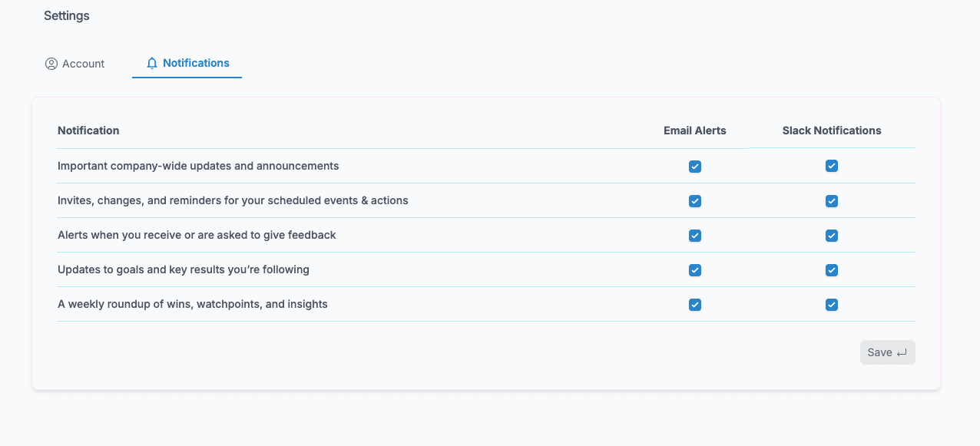Disable Email Alerts for feedback requests
980x446 pixels.
(x=695, y=236)
